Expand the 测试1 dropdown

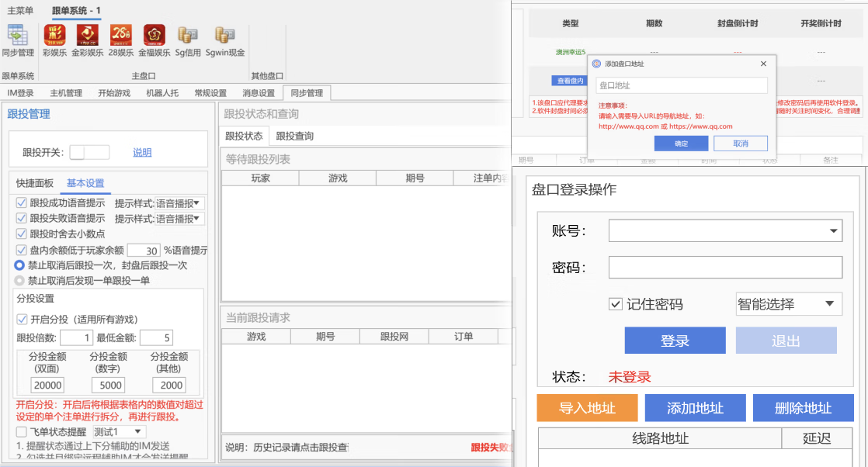click(137, 431)
